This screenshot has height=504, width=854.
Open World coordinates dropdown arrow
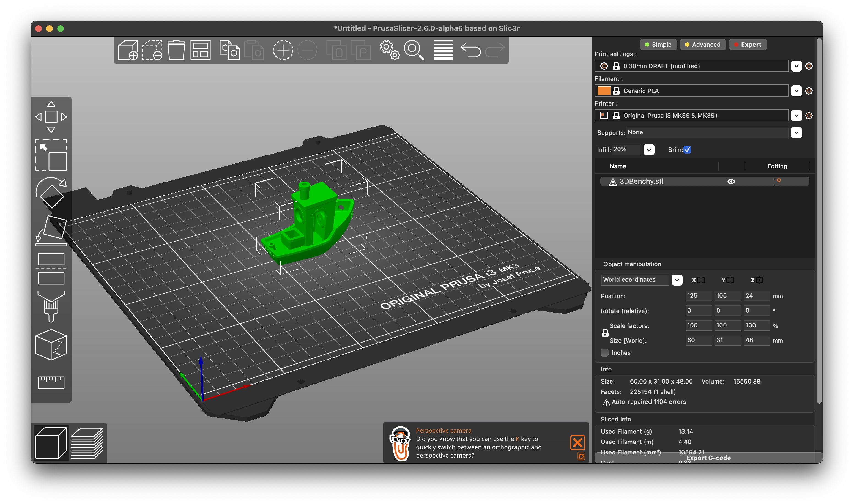677,280
